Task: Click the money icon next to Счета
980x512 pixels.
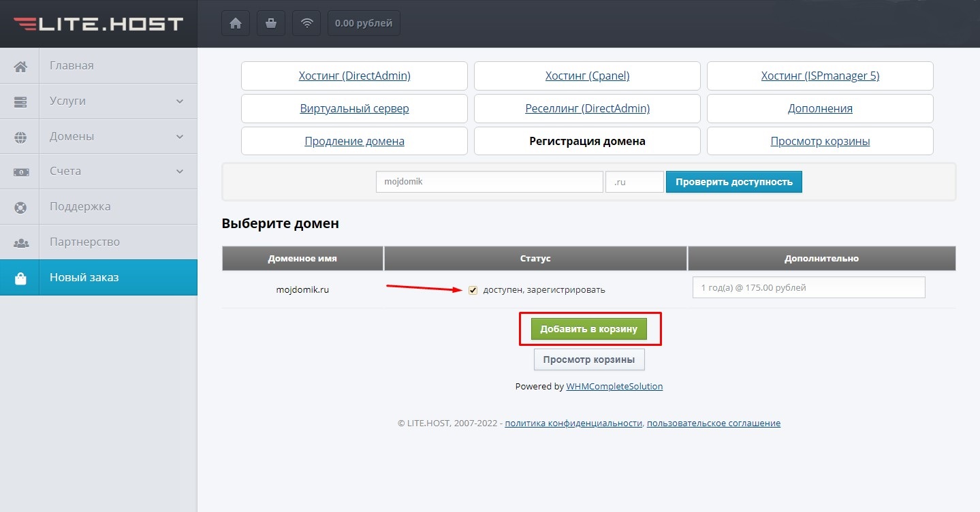Action: [20, 172]
